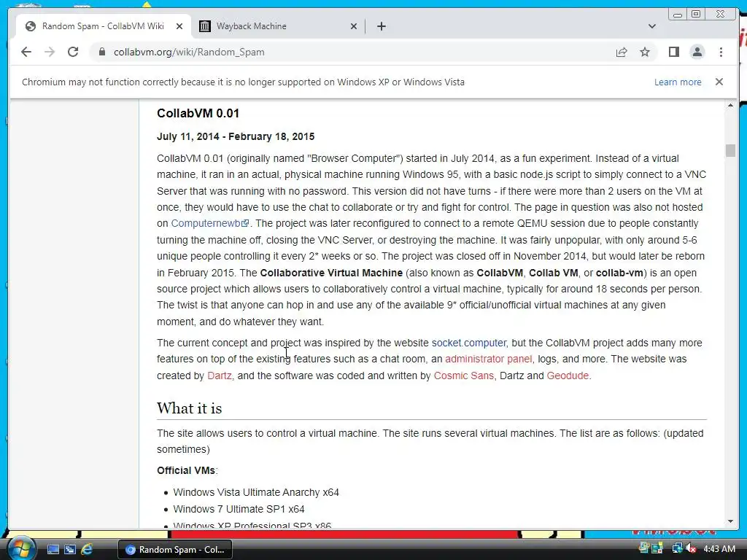Viewport: 747px width, 560px height.
Task: Open Chromium three-dot menu
Action: 721,52
